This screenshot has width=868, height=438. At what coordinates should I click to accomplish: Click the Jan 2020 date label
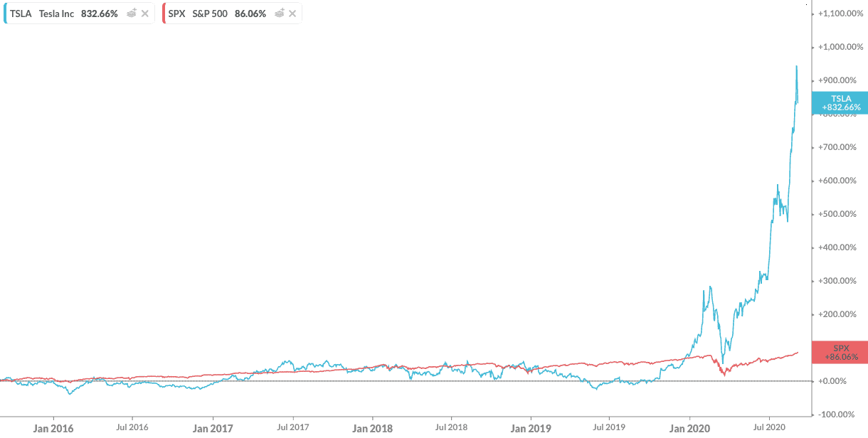tap(689, 429)
